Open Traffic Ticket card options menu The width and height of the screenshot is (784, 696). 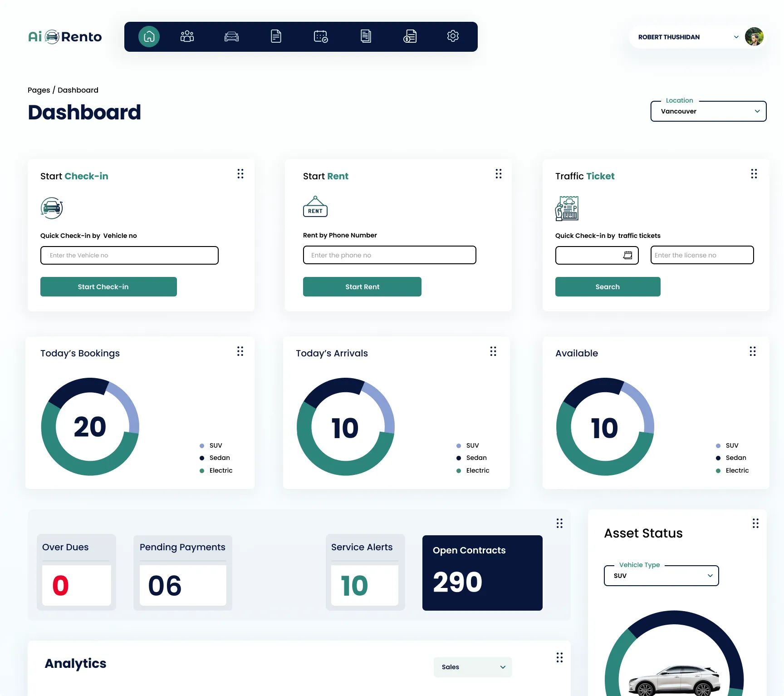[x=754, y=174]
